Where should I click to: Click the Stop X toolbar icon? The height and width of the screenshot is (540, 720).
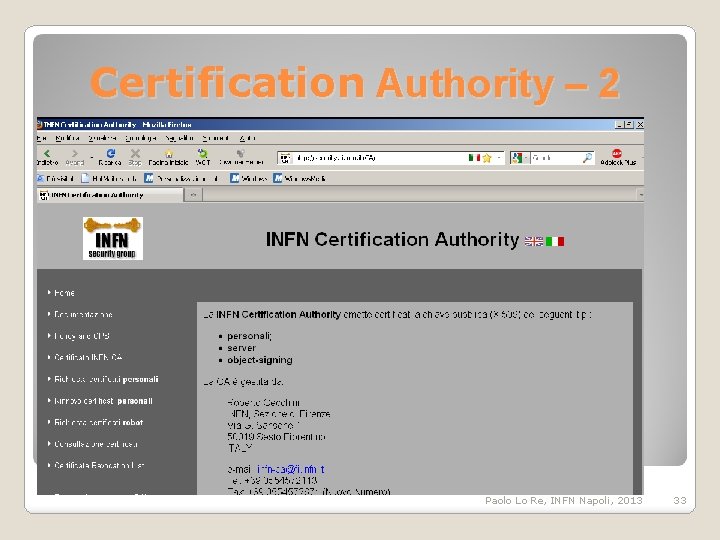tap(135, 153)
